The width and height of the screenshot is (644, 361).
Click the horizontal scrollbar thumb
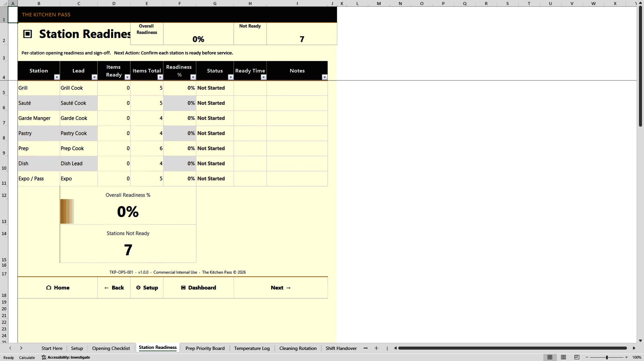point(513,348)
